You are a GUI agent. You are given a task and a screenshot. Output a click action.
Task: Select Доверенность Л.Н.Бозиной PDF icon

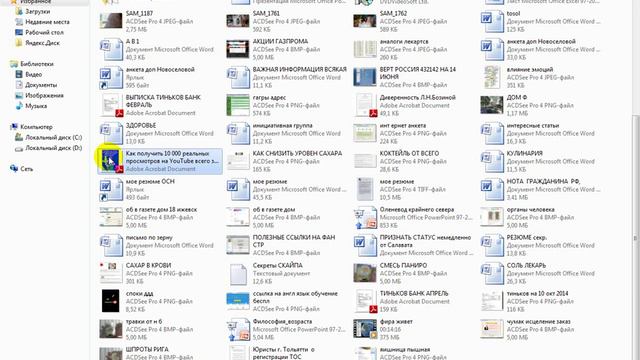(x=366, y=105)
